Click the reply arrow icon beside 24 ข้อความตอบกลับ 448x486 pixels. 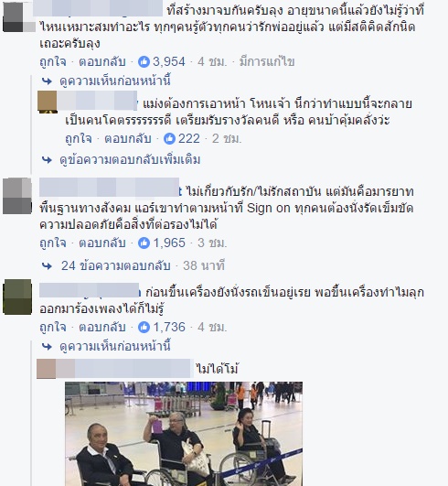click(47, 266)
